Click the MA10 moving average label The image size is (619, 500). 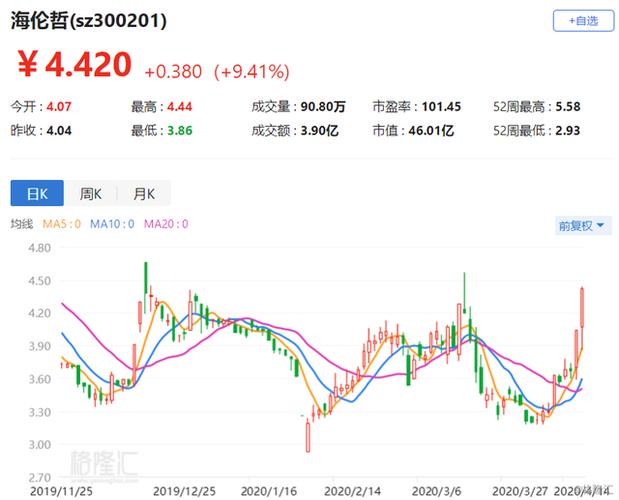[112, 224]
